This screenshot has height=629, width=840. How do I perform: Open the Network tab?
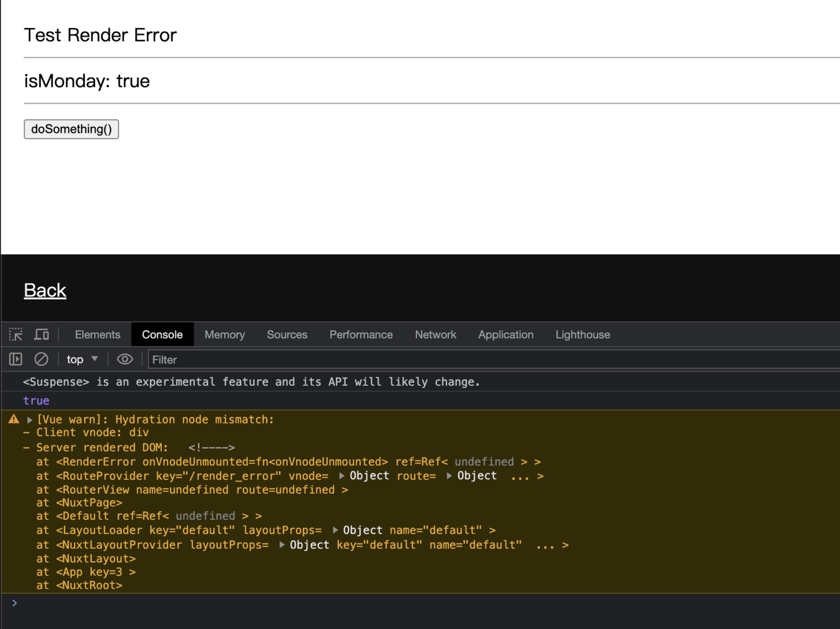pyautogui.click(x=435, y=334)
